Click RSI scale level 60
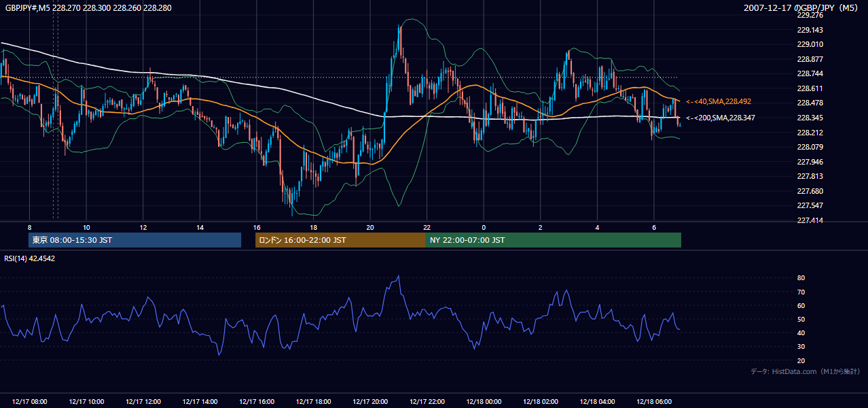 tap(801, 305)
